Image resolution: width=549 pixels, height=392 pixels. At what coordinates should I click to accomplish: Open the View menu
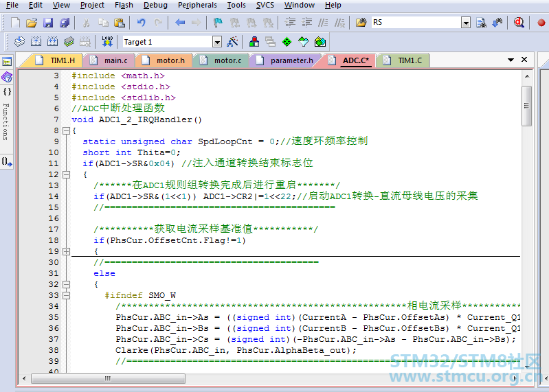(x=61, y=5)
